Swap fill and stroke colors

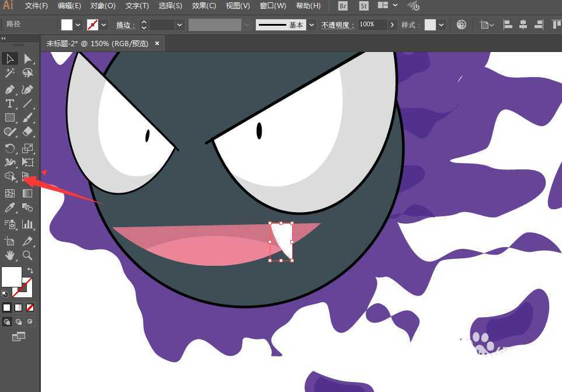pos(30,271)
